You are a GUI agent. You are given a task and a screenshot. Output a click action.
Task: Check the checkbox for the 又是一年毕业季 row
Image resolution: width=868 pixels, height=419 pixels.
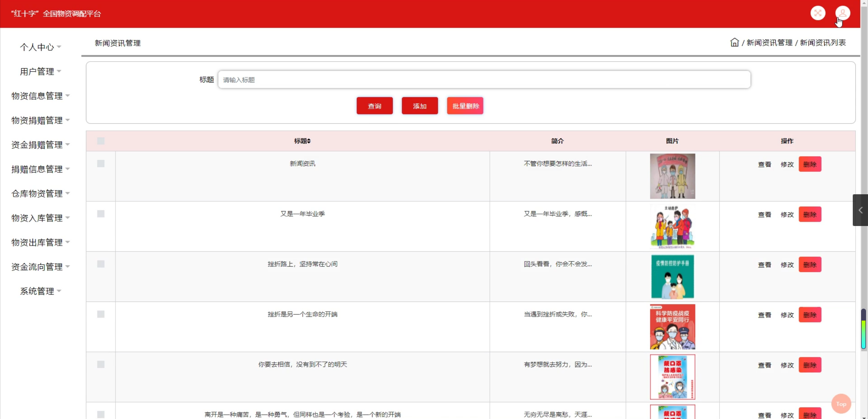coord(101,214)
